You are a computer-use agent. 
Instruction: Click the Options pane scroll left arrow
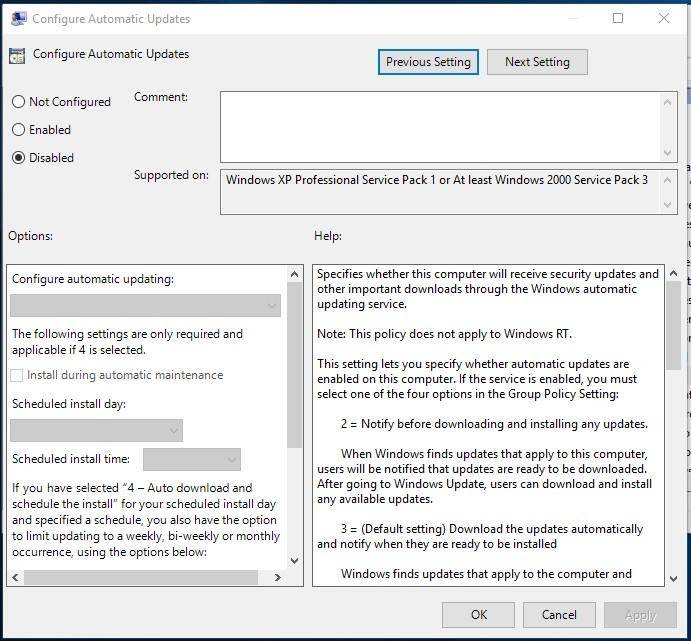tap(15, 577)
